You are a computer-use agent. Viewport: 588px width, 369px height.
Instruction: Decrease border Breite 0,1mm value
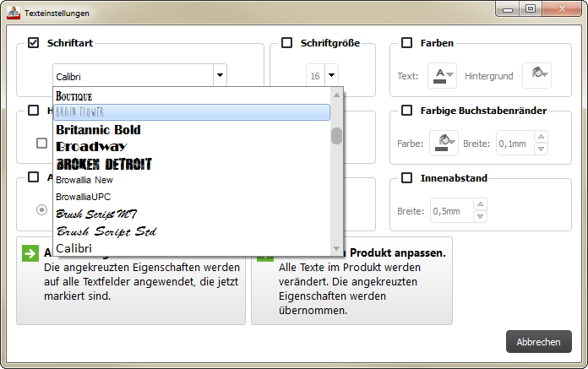coord(541,149)
